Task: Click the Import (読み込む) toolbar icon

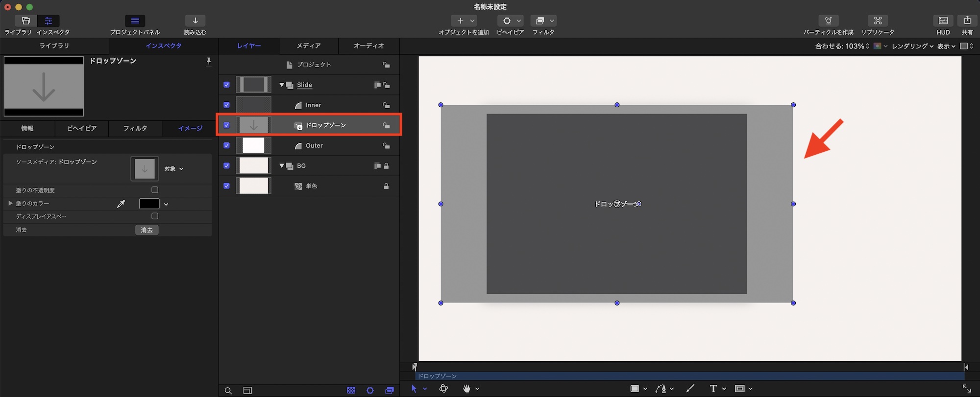Action: tap(195, 21)
